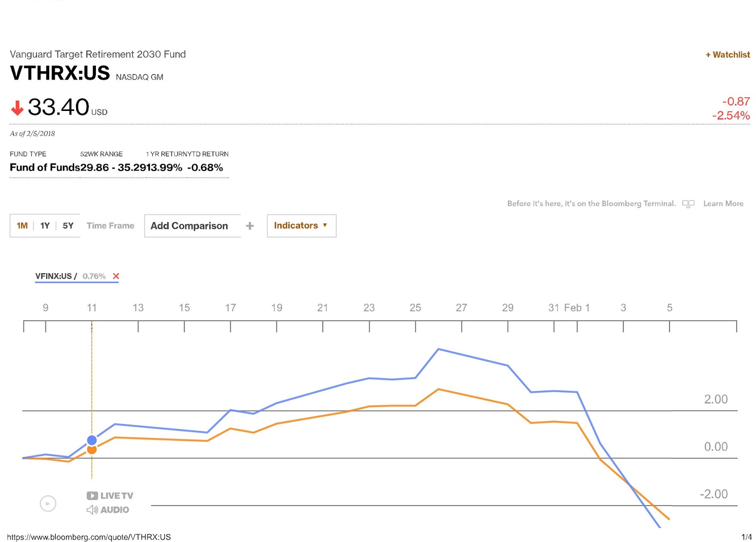Viewport: 756px width, 542px height.
Task: Select the VFINX:US comparison label
Action: pos(53,276)
